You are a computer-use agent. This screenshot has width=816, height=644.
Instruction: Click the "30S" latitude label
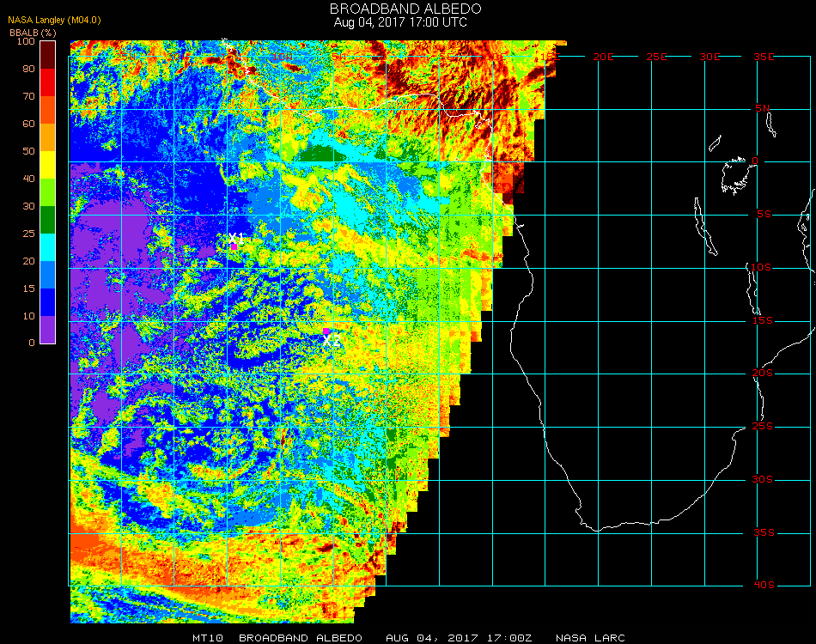pyautogui.click(x=763, y=480)
